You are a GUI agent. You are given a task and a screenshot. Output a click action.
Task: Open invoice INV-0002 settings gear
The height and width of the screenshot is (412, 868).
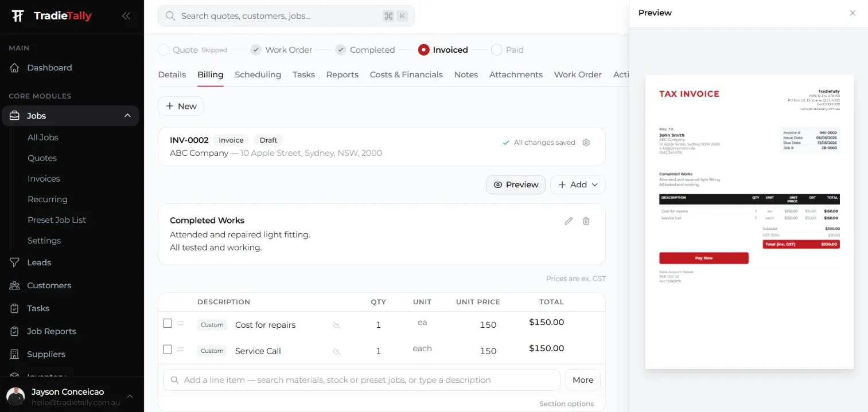(x=586, y=143)
